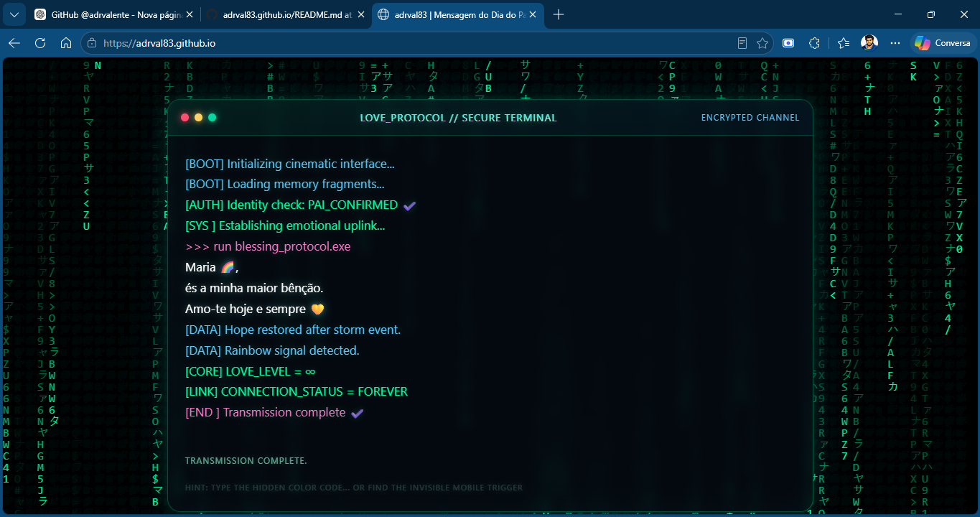980x517 pixels.
Task: Click checkmark after PAI_CONFIRMED
Action: (409, 205)
